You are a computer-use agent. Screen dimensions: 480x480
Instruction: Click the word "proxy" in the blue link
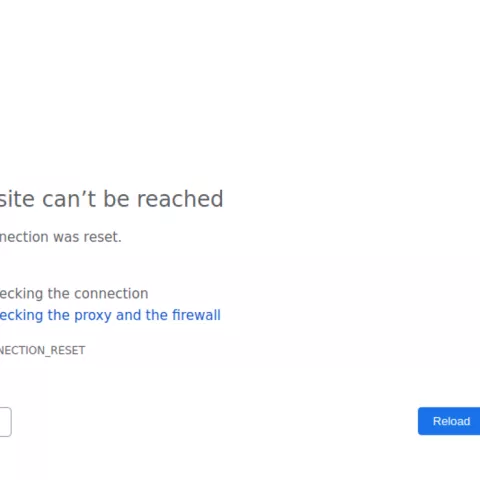pyautogui.click(x=93, y=316)
